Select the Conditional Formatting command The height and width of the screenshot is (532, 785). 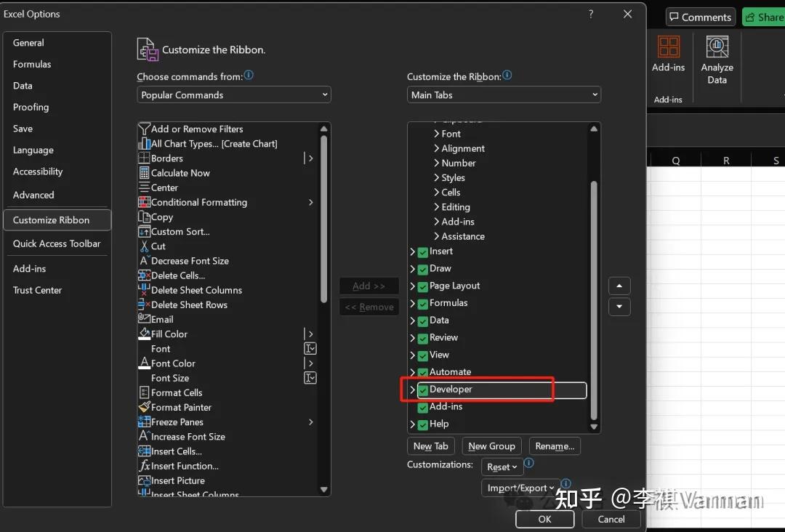point(198,202)
